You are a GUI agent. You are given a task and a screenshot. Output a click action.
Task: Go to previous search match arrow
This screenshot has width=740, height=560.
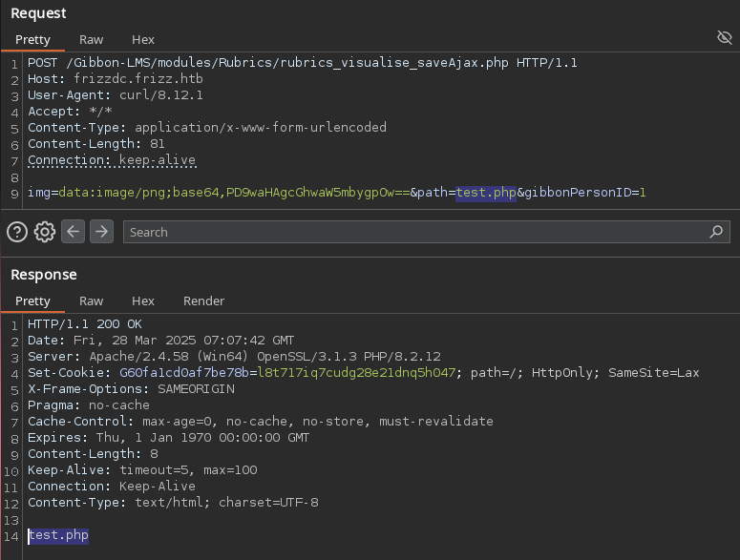point(74,232)
